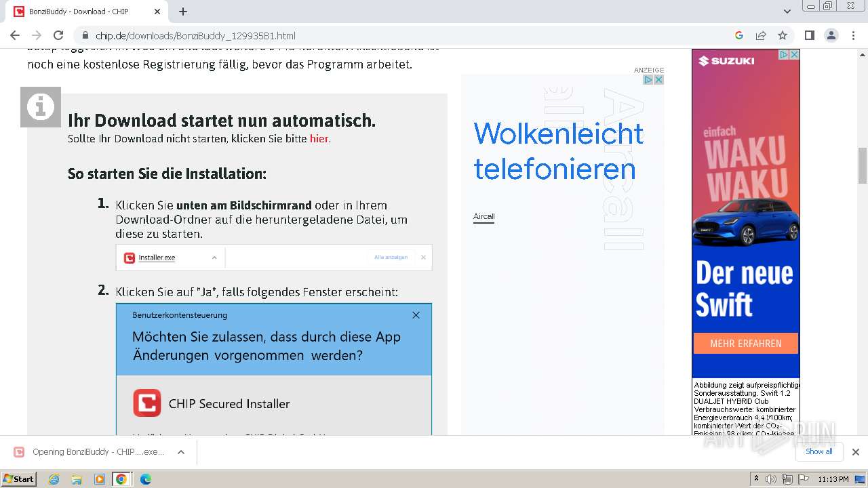Screen dimensions: 868x488
Task: Open a new browser tab
Action: (x=183, y=12)
